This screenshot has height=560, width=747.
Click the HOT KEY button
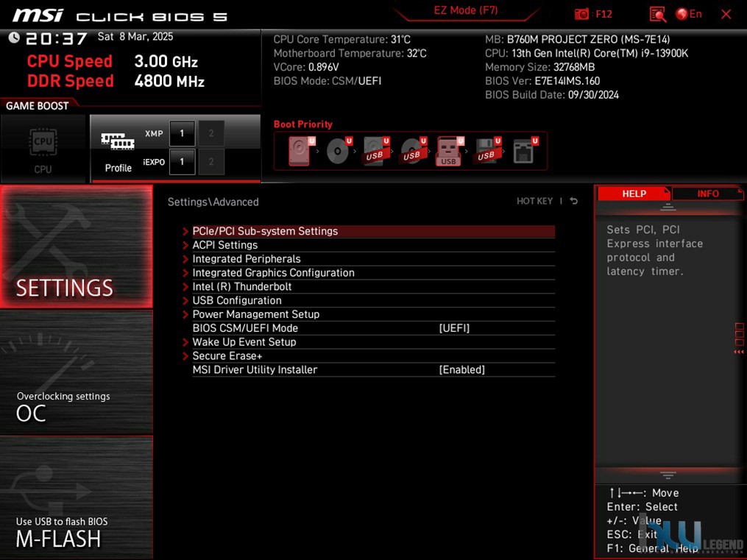click(x=534, y=201)
